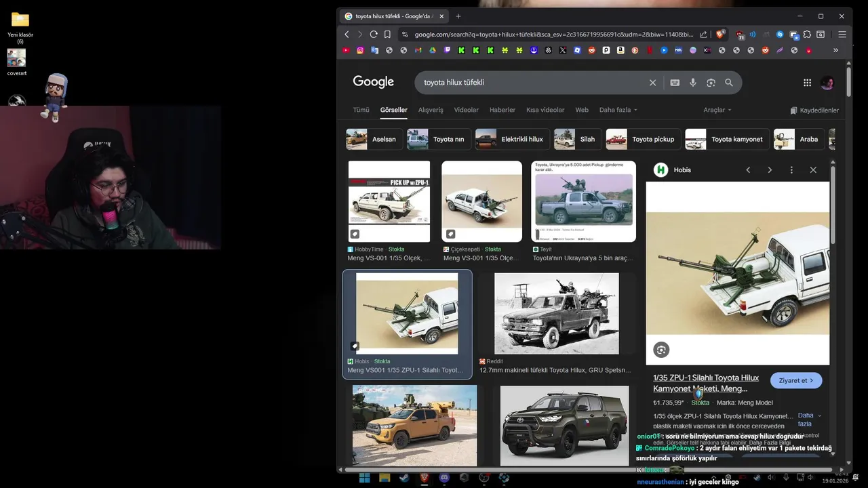The width and height of the screenshot is (868, 488).
Task: Search by image with the Lens camera icon
Action: point(711,83)
